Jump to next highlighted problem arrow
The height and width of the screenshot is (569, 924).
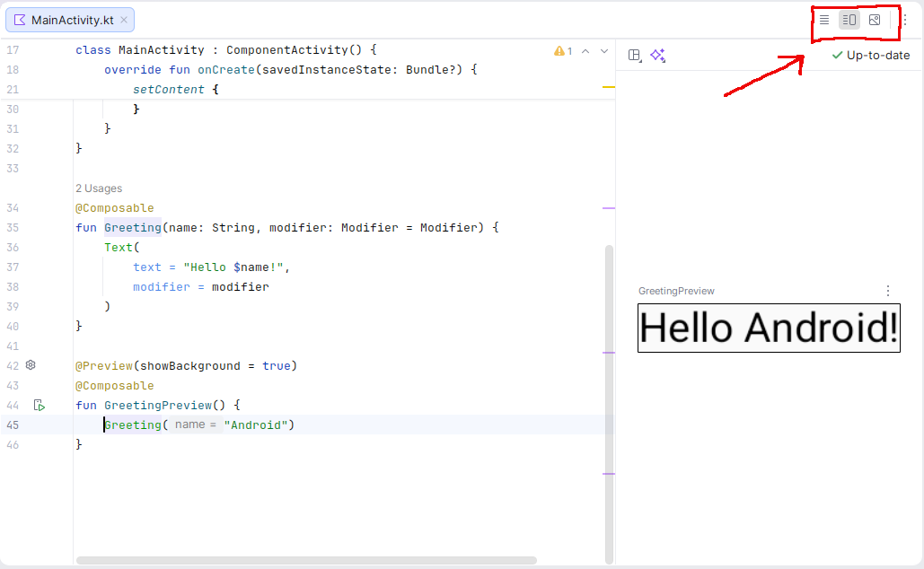tap(604, 51)
